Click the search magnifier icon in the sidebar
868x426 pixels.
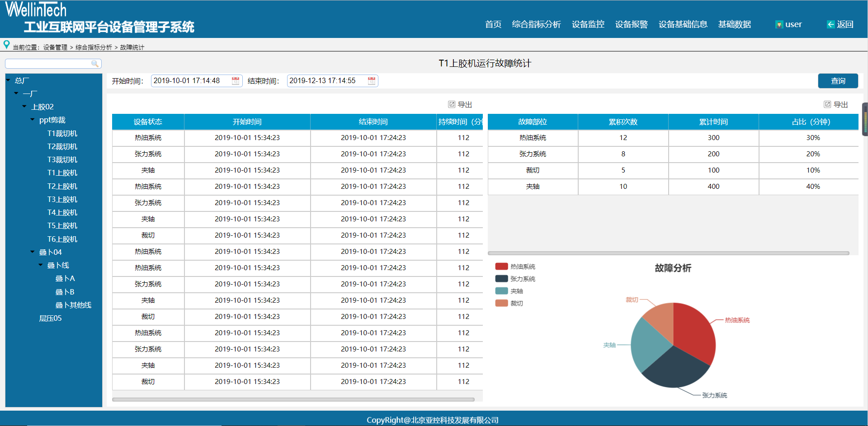pyautogui.click(x=95, y=64)
